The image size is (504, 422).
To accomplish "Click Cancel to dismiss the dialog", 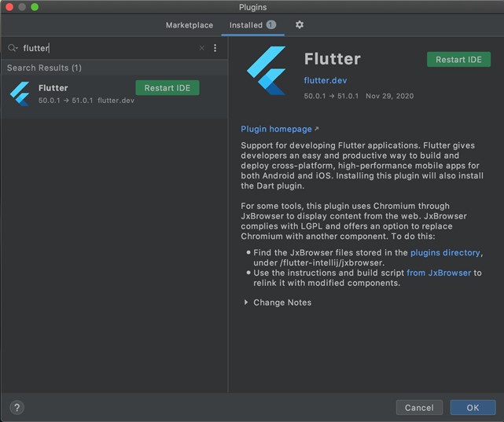I will 419,408.
